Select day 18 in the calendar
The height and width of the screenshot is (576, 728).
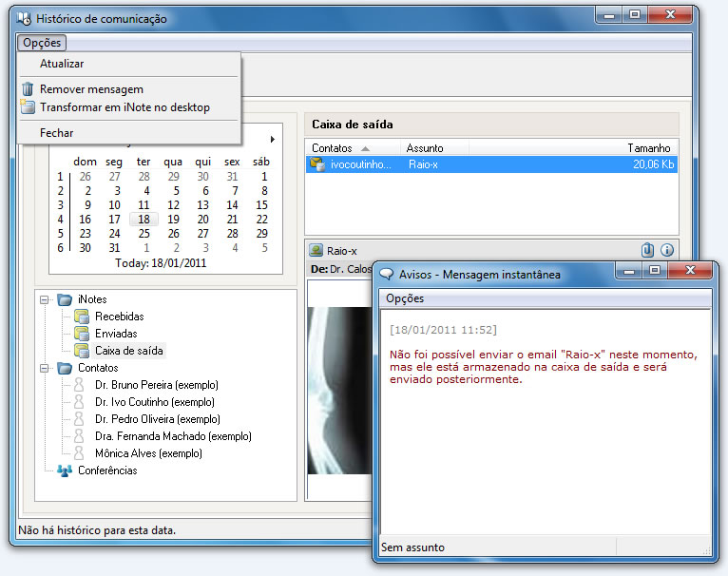(x=144, y=220)
